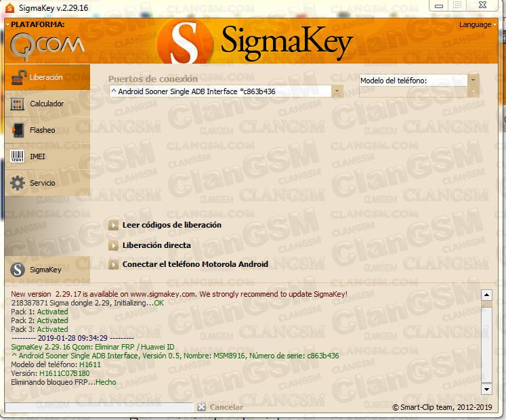
Task: Choose Conectar el teléfono Motorola Android
Action: point(195,264)
